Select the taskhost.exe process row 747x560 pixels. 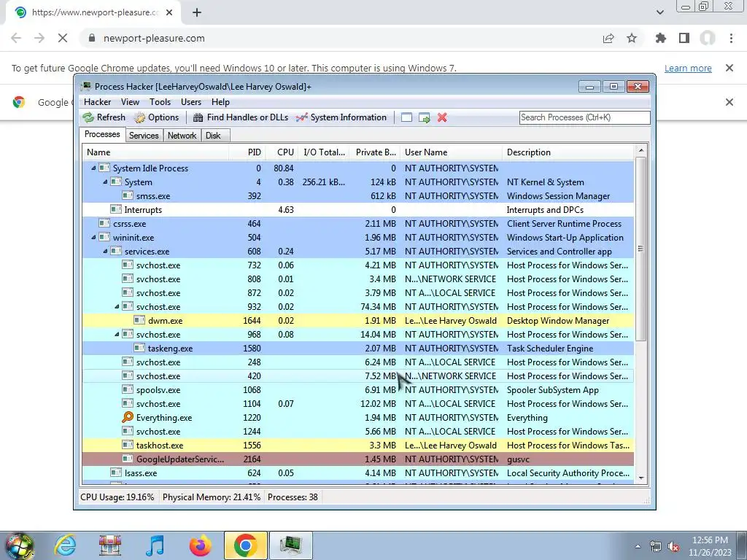357,446
